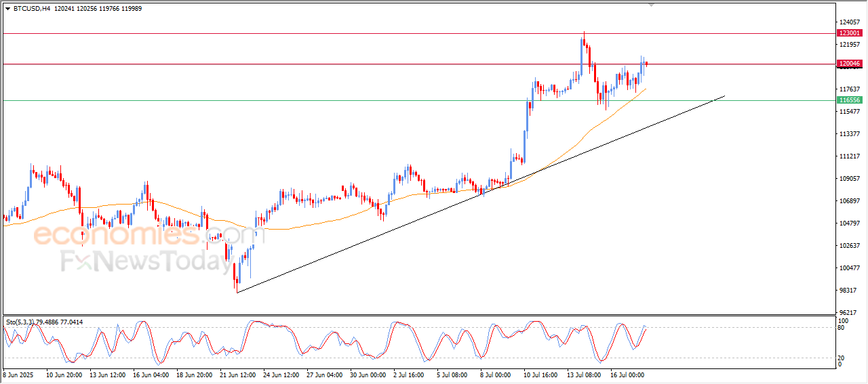Click the 109057 price scale value

[851, 179]
